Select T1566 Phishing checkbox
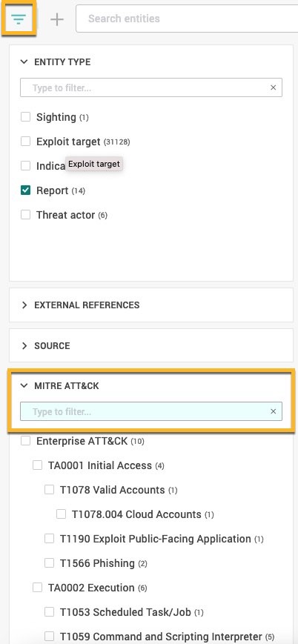Image resolution: width=298 pixels, height=644 pixels. tap(50, 563)
